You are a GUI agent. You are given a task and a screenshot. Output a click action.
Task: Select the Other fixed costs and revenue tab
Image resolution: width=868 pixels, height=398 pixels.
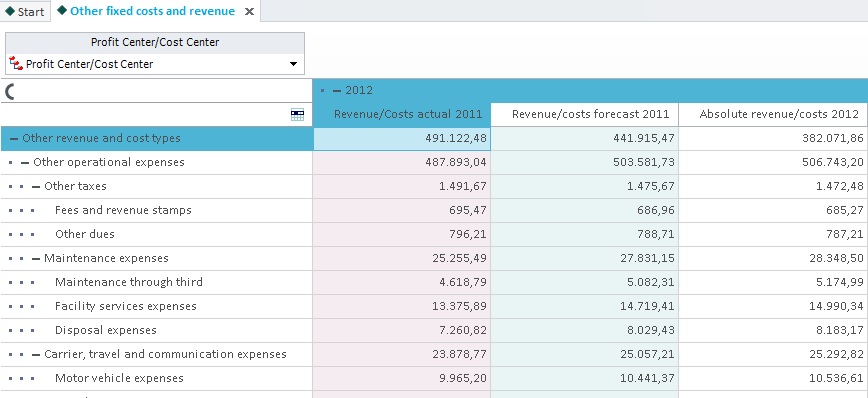click(x=152, y=11)
